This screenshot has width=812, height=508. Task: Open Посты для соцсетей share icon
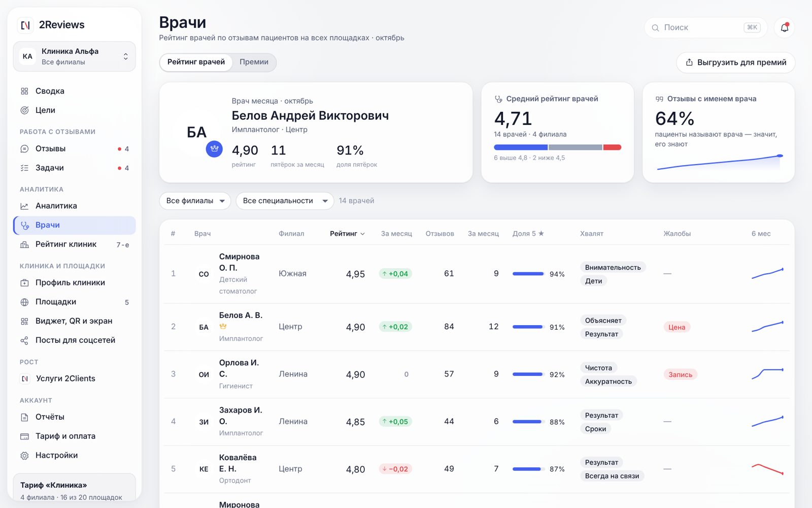pos(24,341)
